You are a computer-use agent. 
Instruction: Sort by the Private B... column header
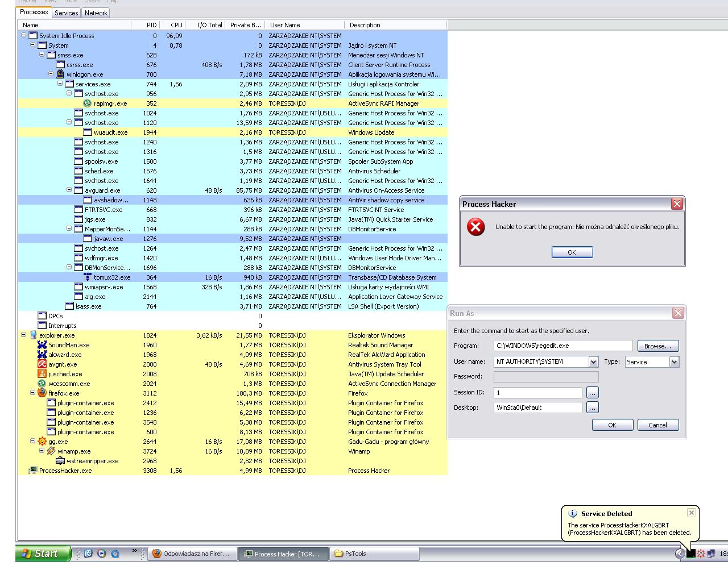point(245,25)
